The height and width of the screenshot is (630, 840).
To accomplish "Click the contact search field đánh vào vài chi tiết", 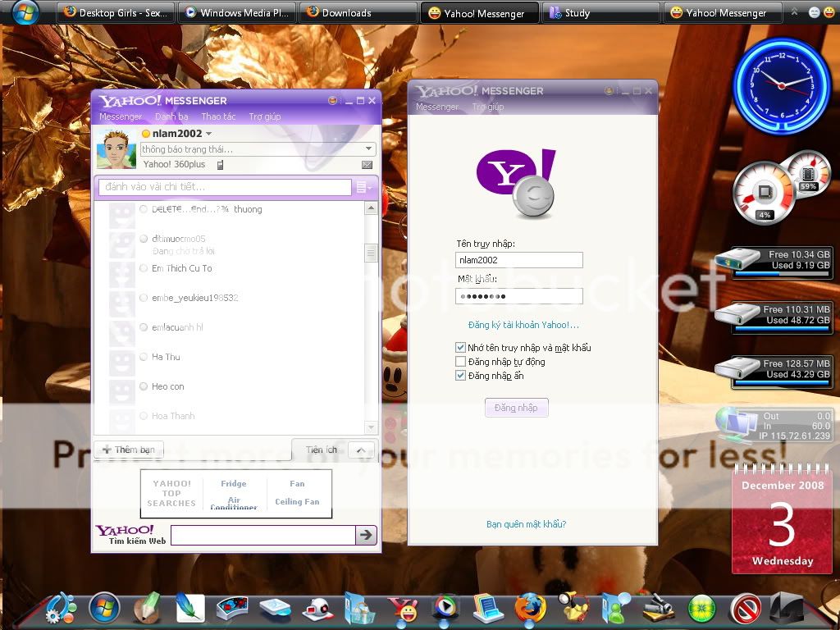I will tap(225, 187).
